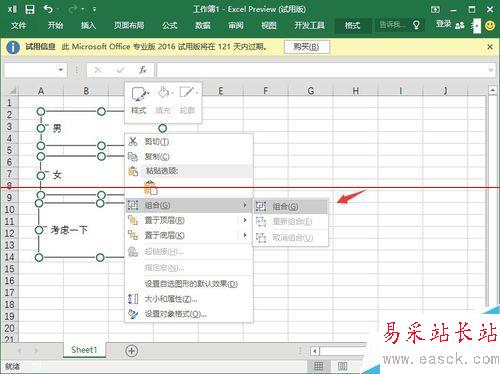Open the 置于底层(K) submenu
This screenshot has width=500, height=374.
click(189, 235)
